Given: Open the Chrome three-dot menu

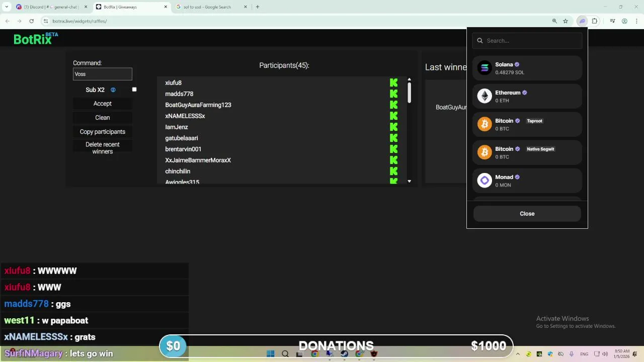Looking at the screenshot, I should [636, 21].
